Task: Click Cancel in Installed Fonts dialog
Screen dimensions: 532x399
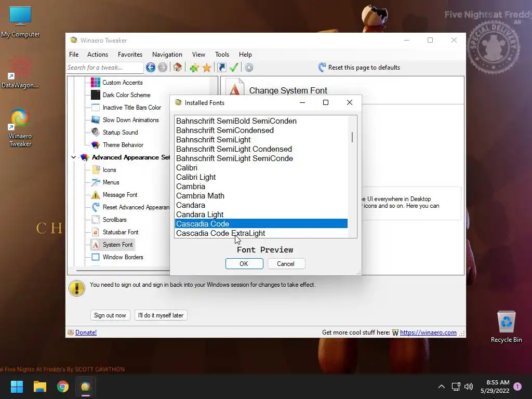Action: pos(286,264)
